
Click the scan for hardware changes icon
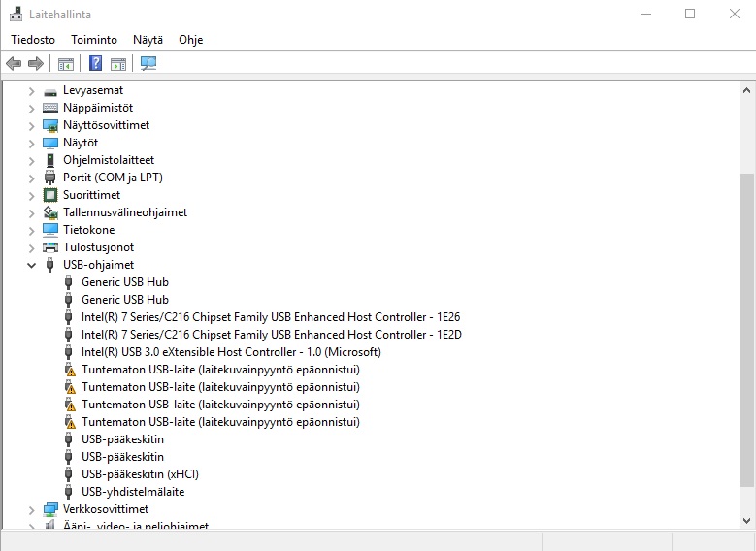[148, 64]
